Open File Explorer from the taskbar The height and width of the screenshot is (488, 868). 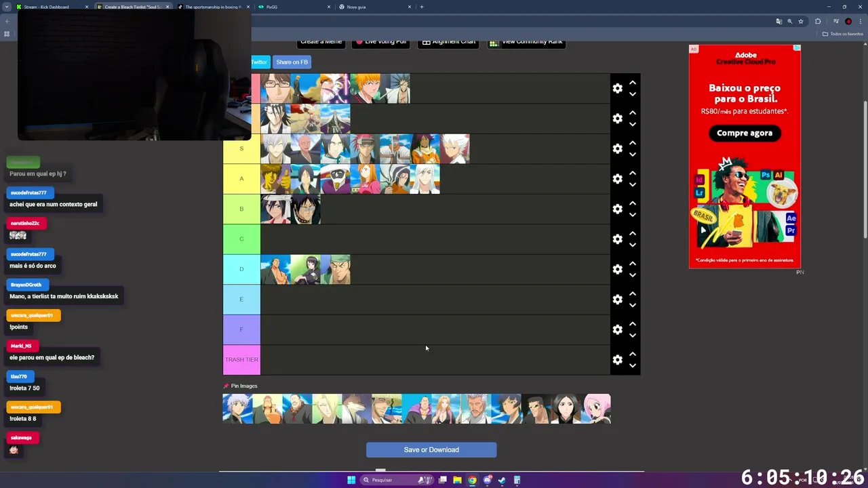[x=458, y=480]
